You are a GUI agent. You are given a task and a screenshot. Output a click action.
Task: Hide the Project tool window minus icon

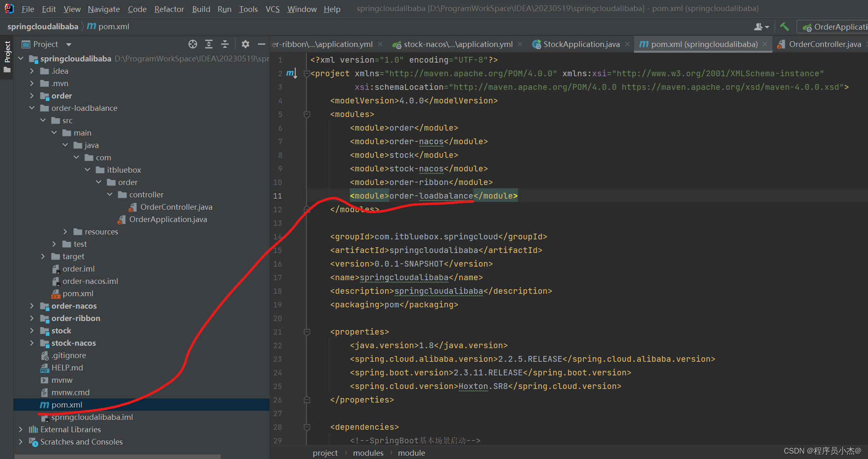point(262,44)
